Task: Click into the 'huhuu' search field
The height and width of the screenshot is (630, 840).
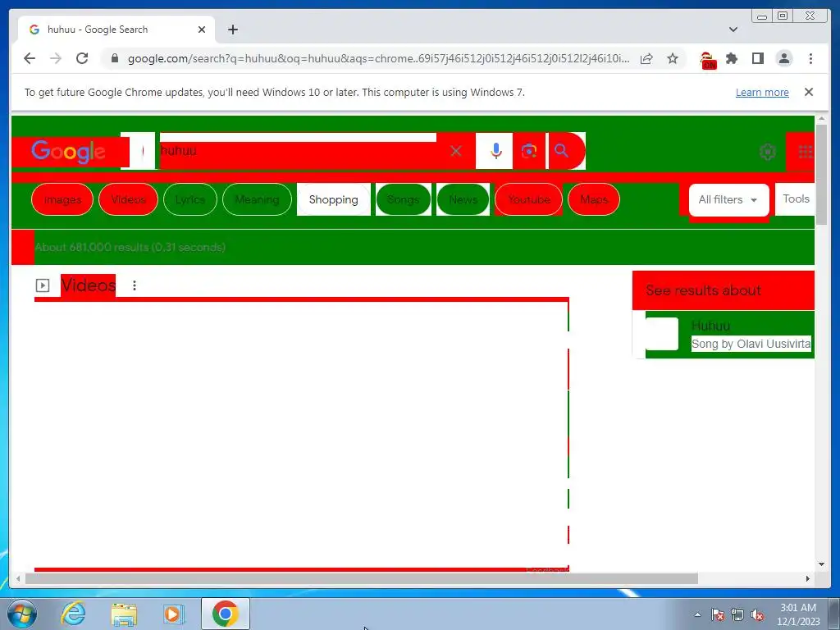Action: click(x=300, y=151)
